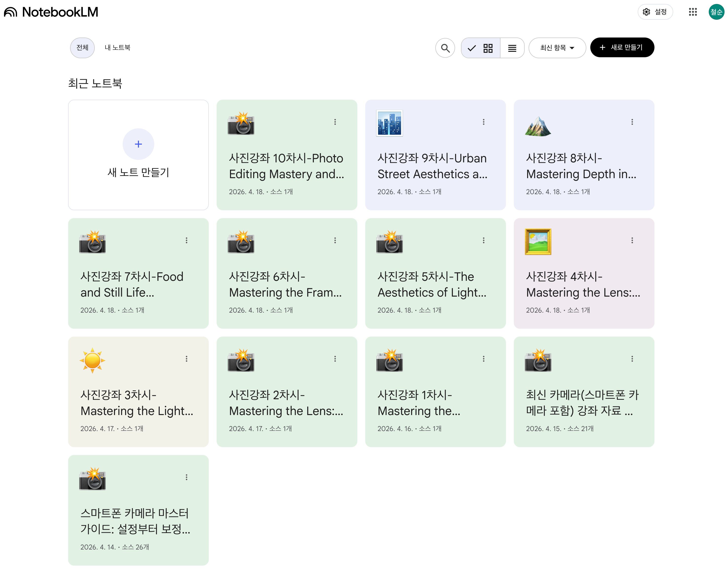
Task: Open the three-dot menu on the 7차시-Food notebook
Action: point(186,240)
